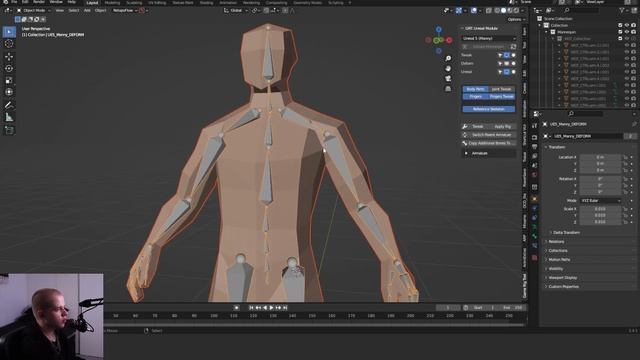
Task: Open the Render properties tab icon
Action: (535, 137)
